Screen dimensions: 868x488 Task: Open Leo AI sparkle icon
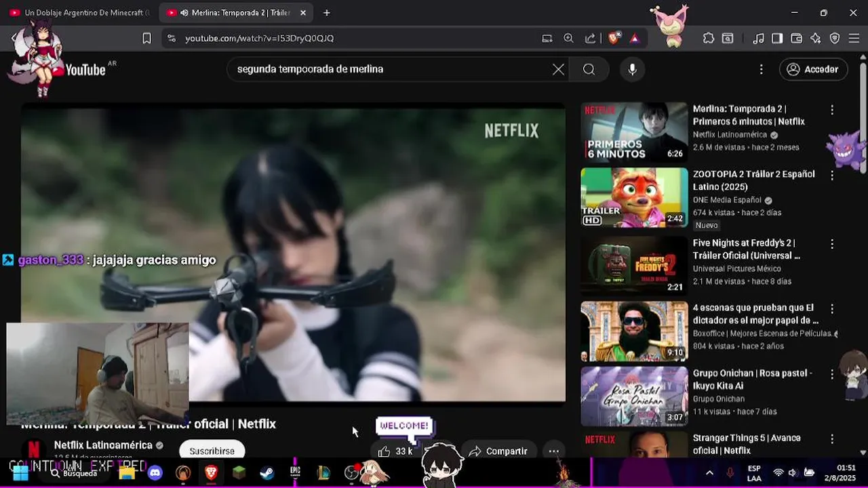pyautogui.click(x=816, y=39)
